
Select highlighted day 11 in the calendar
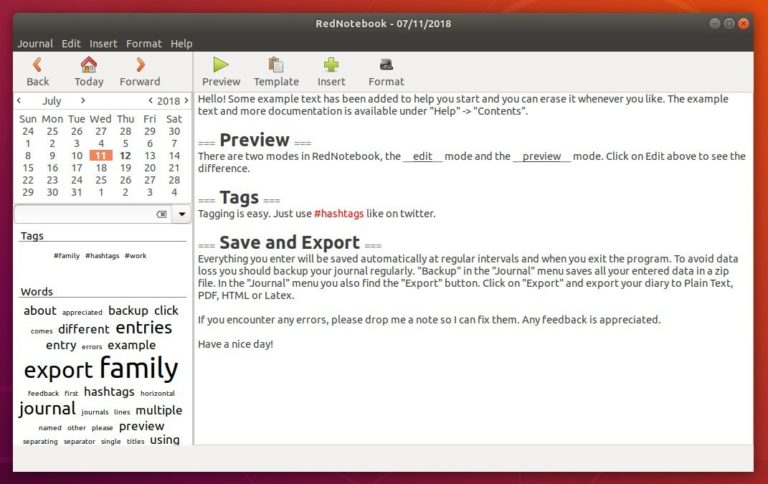(101, 155)
